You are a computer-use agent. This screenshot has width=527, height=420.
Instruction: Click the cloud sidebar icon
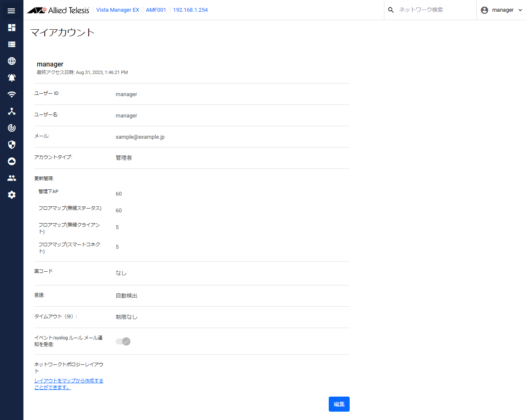pos(12,161)
